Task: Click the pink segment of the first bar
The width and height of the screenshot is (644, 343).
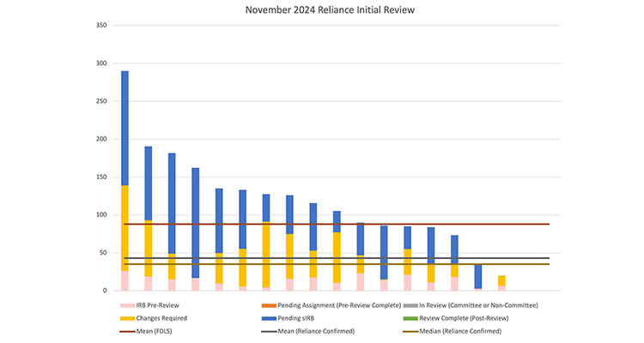Action: pyautogui.click(x=125, y=280)
